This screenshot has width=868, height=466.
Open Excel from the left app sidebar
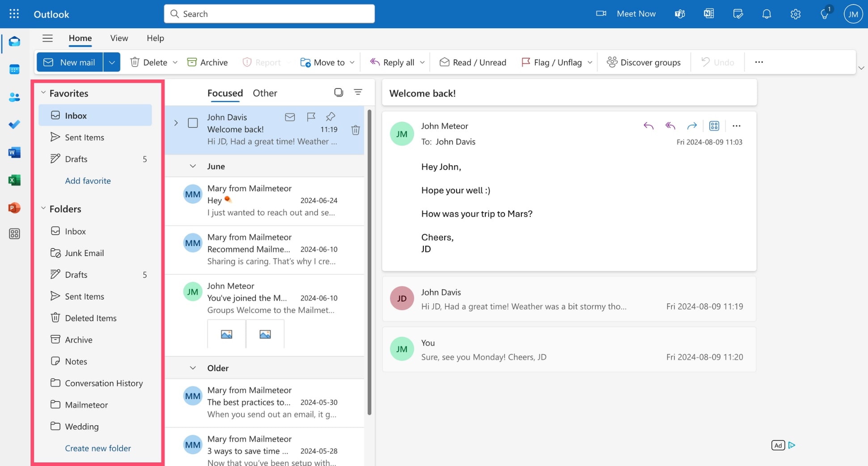click(x=14, y=180)
